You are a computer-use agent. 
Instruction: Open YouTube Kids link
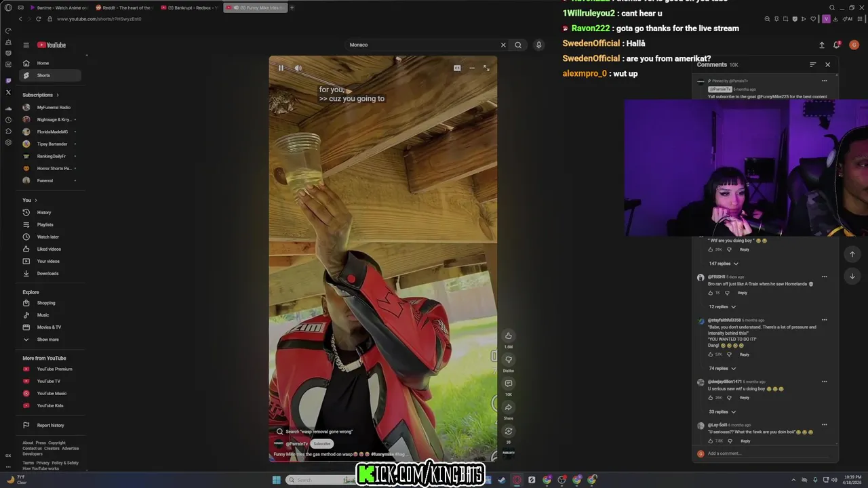click(50, 405)
